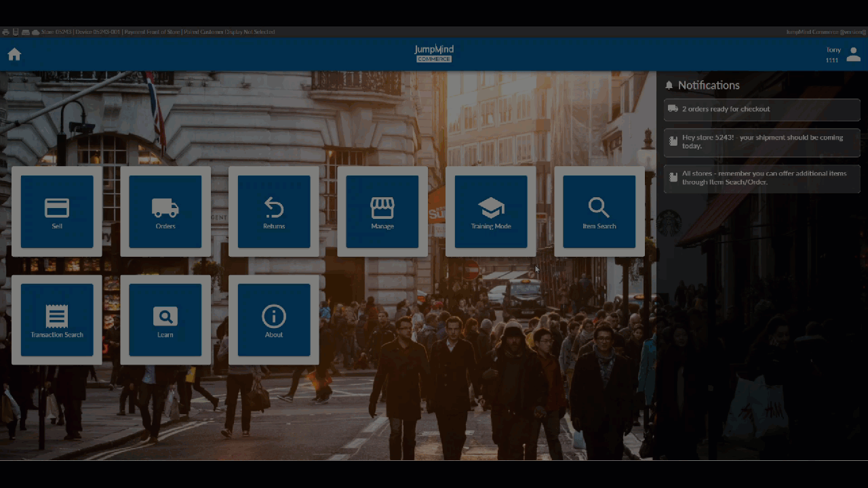Launch Item Search tile
The image size is (868, 488).
point(599,211)
